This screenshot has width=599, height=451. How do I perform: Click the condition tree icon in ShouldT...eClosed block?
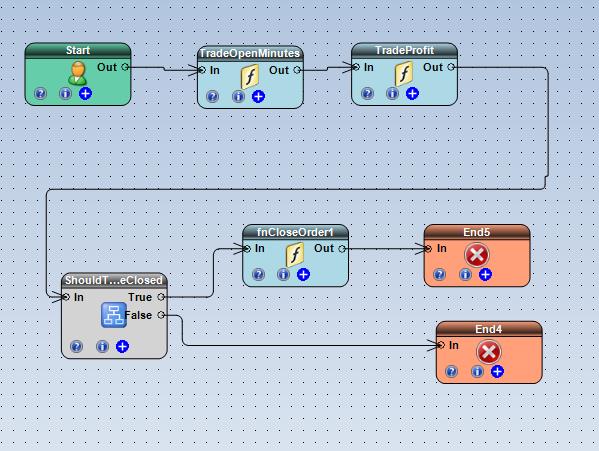[114, 315]
